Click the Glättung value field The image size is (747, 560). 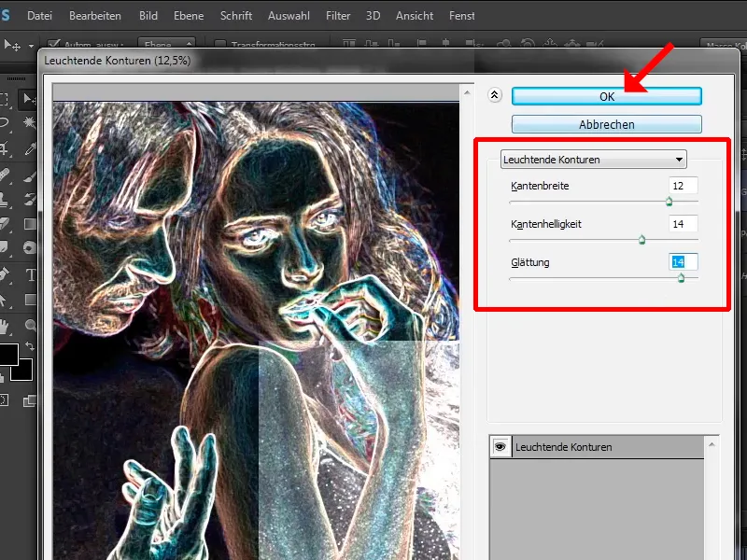(x=684, y=262)
